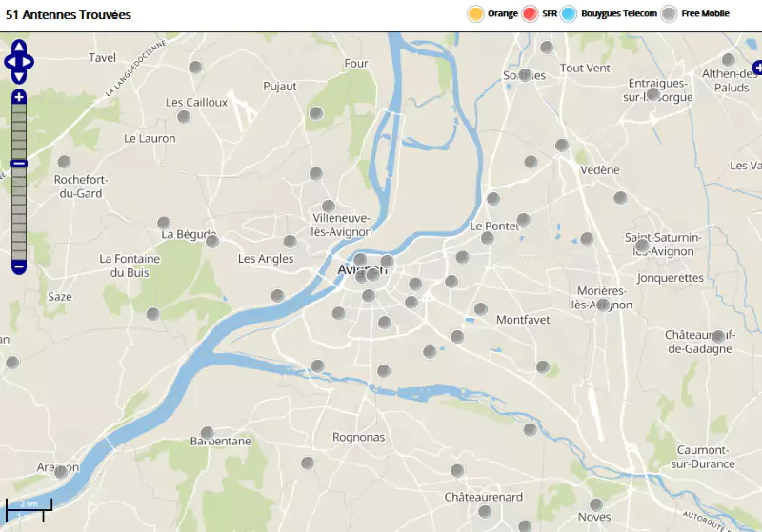
Task: Pan the map left with the left arrow
Action: click(x=10, y=62)
